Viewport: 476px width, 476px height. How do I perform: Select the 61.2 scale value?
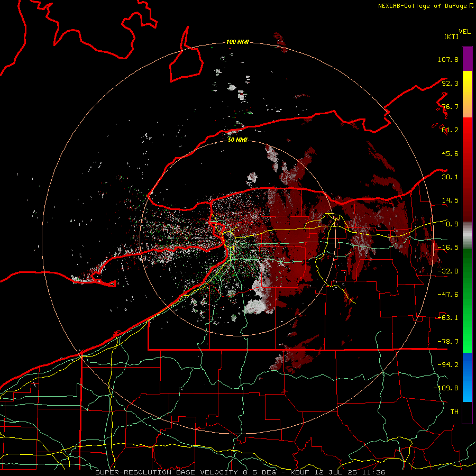pos(450,130)
